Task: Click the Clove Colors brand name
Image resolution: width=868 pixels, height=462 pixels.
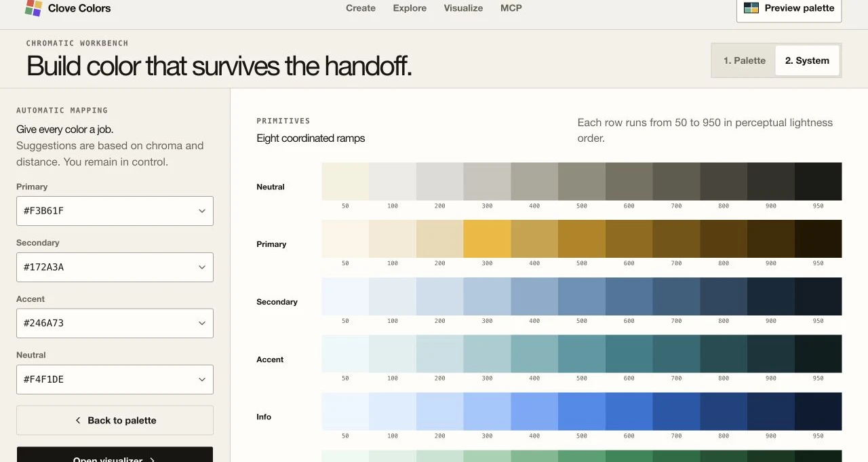Action: coord(79,8)
